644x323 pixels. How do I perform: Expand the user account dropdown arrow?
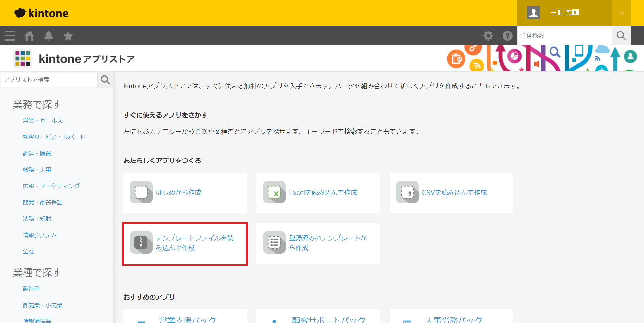pyautogui.click(x=621, y=13)
